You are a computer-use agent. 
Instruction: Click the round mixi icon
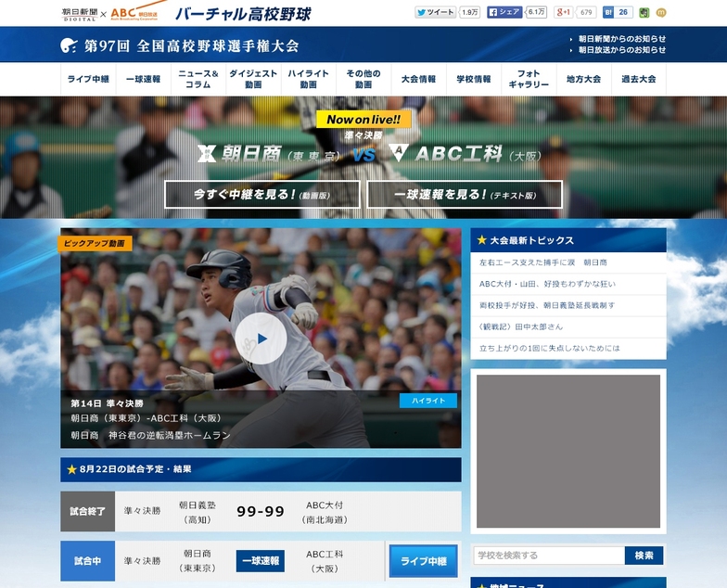(x=661, y=13)
